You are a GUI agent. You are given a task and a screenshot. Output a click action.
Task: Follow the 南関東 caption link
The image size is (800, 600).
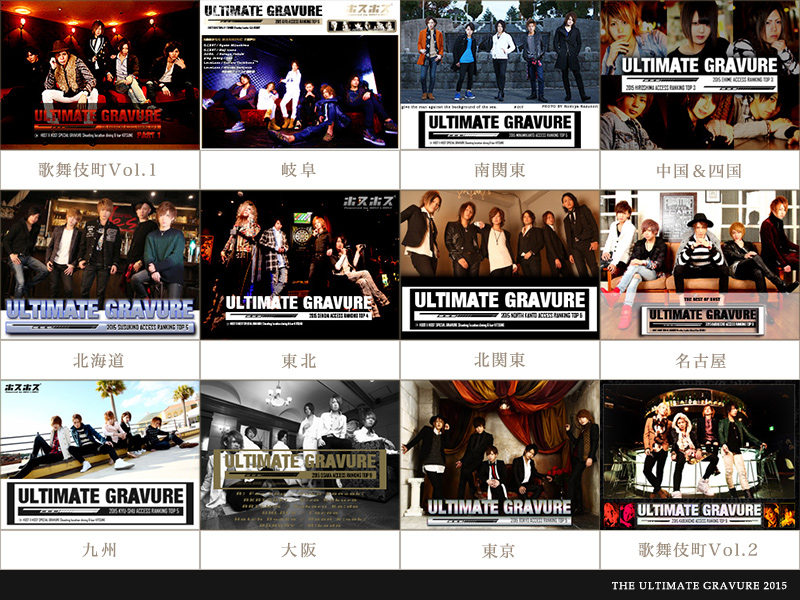[499, 170]
